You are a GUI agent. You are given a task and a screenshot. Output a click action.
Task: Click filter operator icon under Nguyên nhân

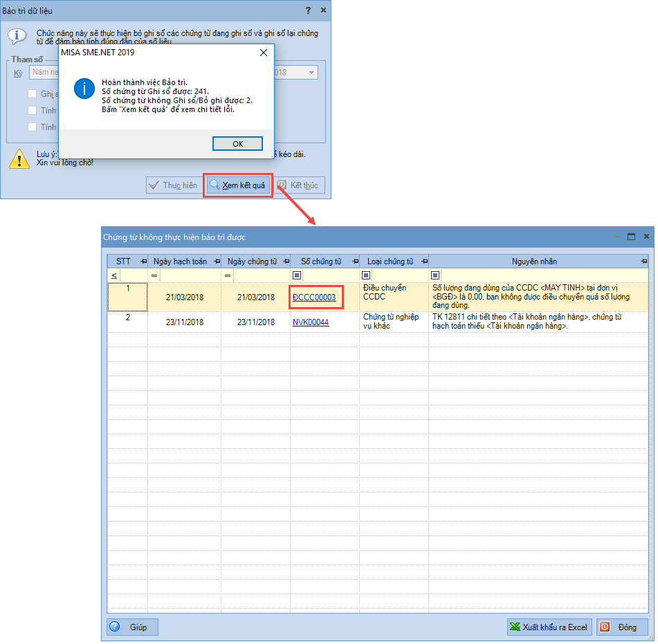click(x=435, y=275)
